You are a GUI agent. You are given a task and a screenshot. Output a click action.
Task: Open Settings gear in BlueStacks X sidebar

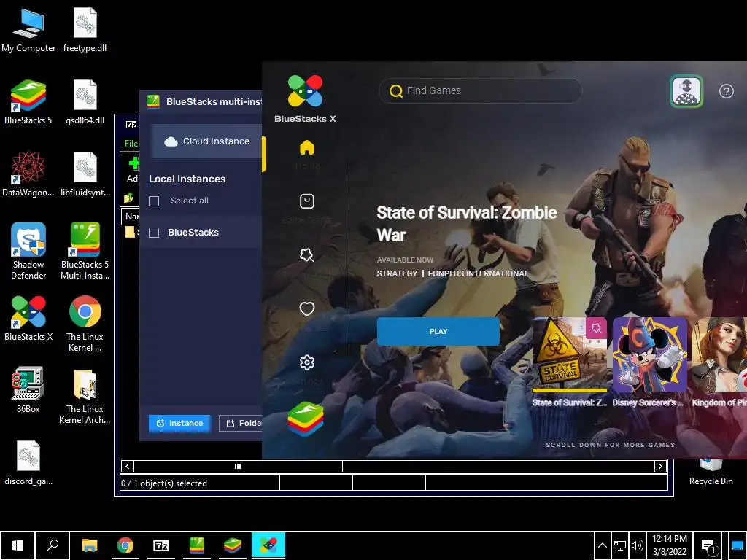point(307,363)
